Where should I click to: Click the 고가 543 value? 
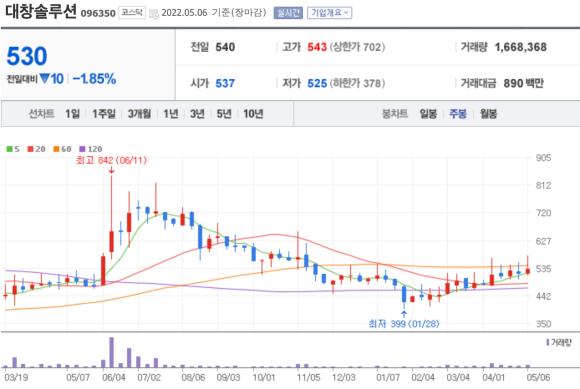coord(317,47)
